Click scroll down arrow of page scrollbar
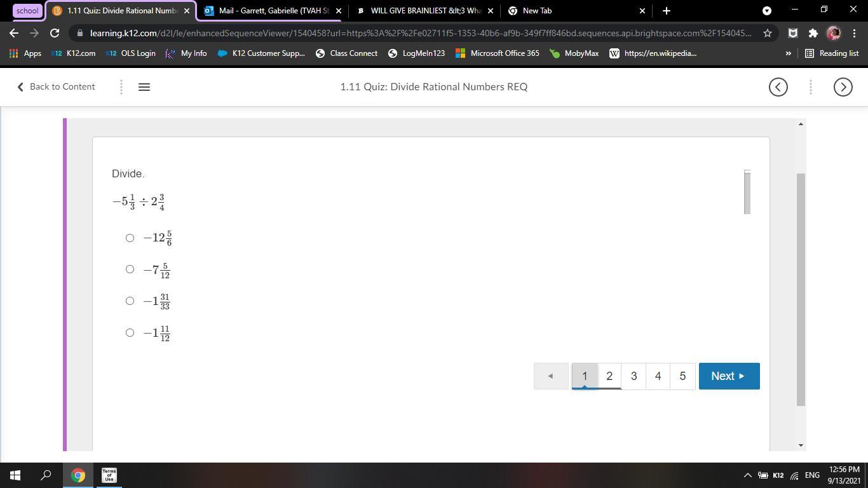The height and width of the screenshot is (488, 868). (x=801, y=445)
